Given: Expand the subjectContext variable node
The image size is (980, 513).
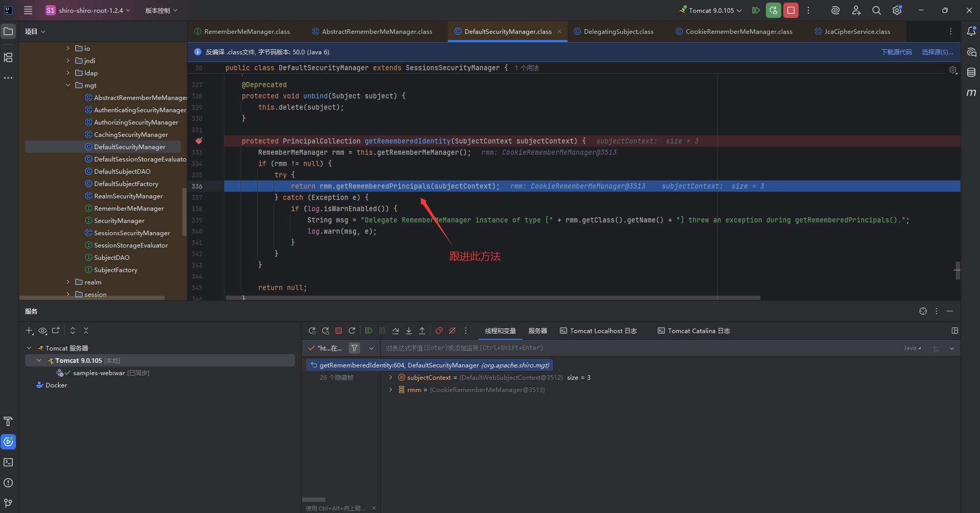Looking at the screenshot, I should [391, 378].
